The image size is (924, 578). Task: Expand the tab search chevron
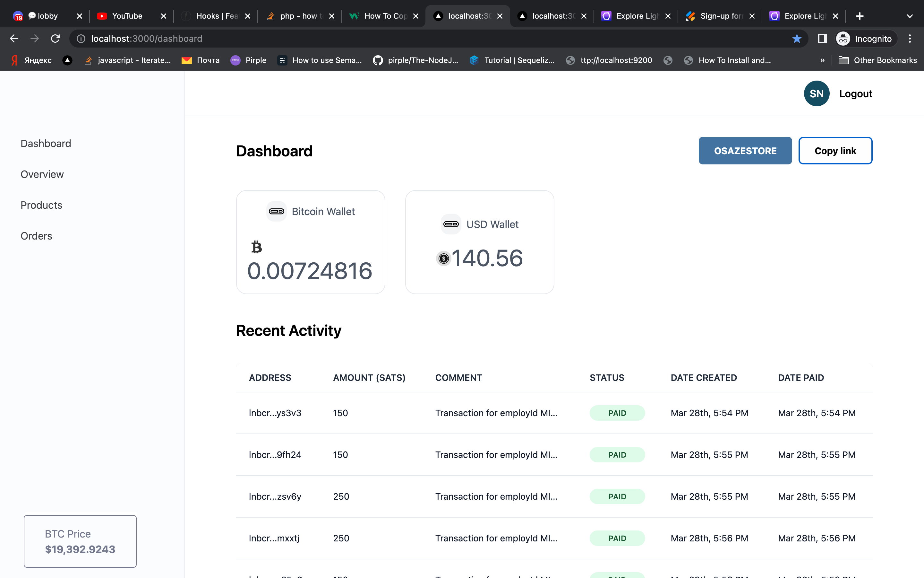point(910,16)
